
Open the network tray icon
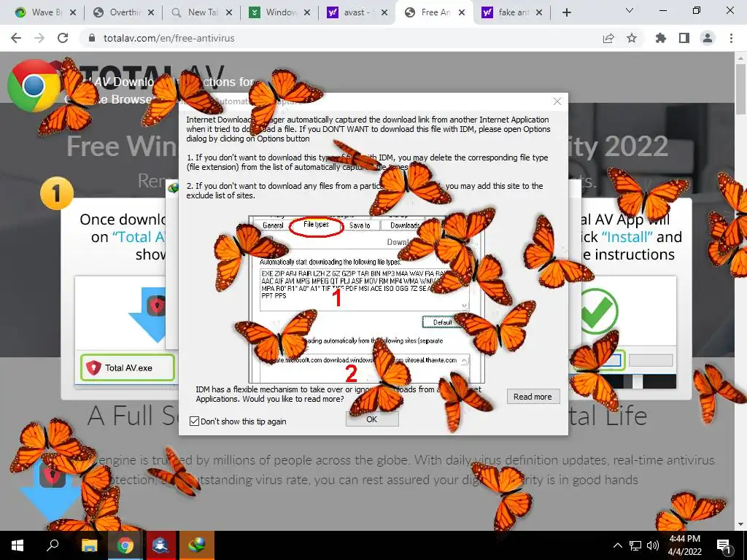(635, 545)
